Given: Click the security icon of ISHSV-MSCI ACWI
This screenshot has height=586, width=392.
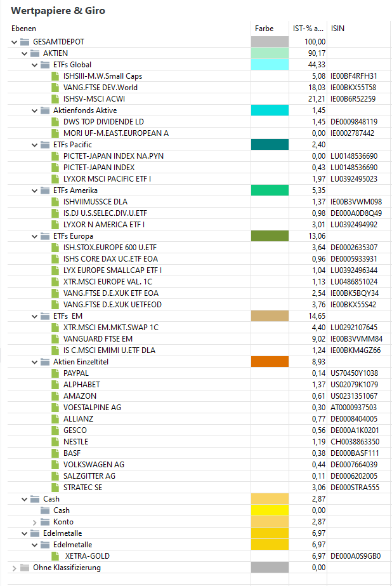Looking at the screenshot, I should tap(55, 99).
